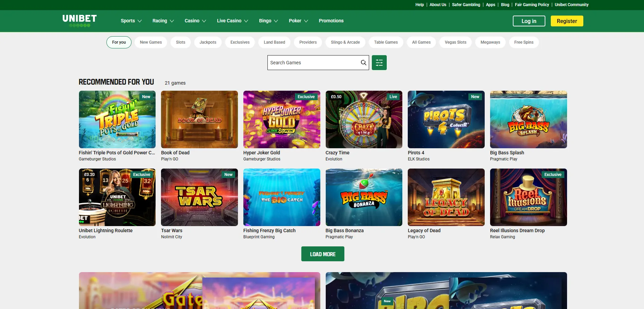This screenshot has width=644, height=309.
Task: Select the Land Based tab
Action: 275,42
